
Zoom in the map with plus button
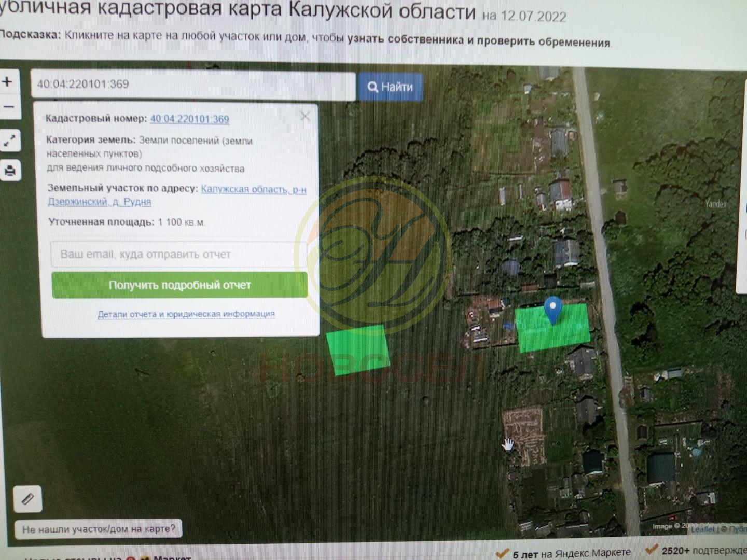[8, 82]
